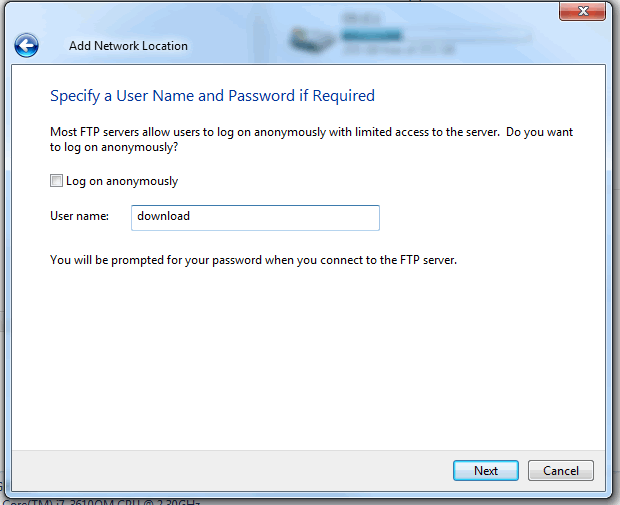Click the Specify a User Name heading
Screen dimensions: 620x505
(x=212, y=96)
